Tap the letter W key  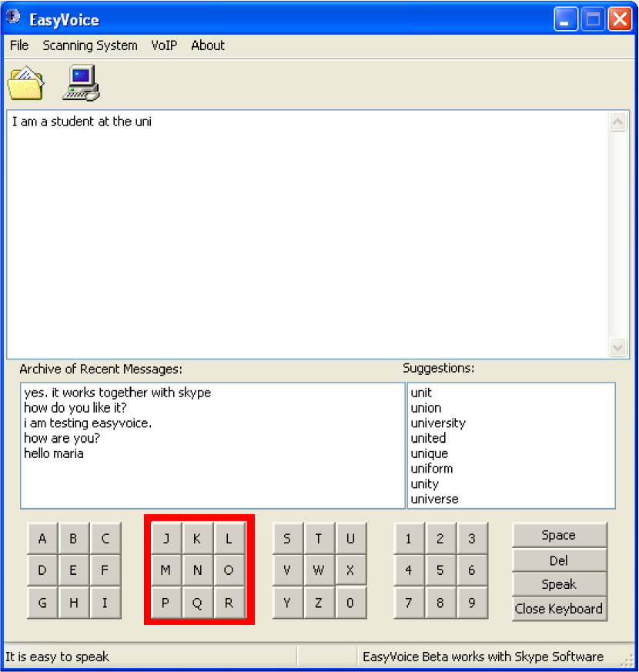[319, 570]
